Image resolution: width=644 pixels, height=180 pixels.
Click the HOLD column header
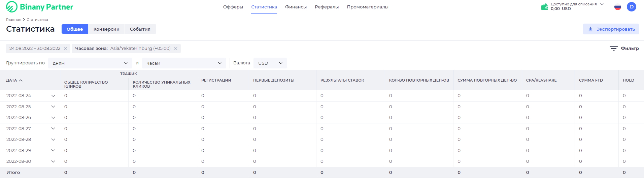[629, 80]
